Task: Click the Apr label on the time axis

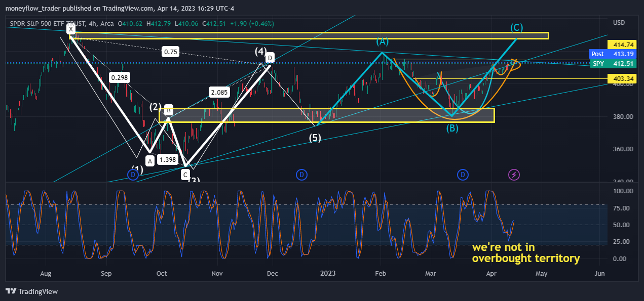Action: coord(491,274)
